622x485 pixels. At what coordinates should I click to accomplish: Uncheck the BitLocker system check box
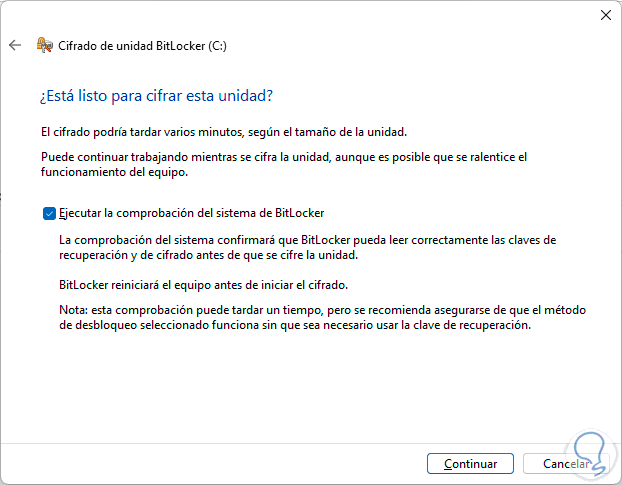coord(49,213)
